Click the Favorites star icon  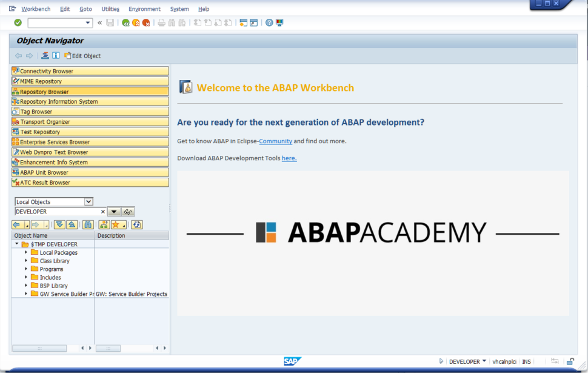point(116,225)
